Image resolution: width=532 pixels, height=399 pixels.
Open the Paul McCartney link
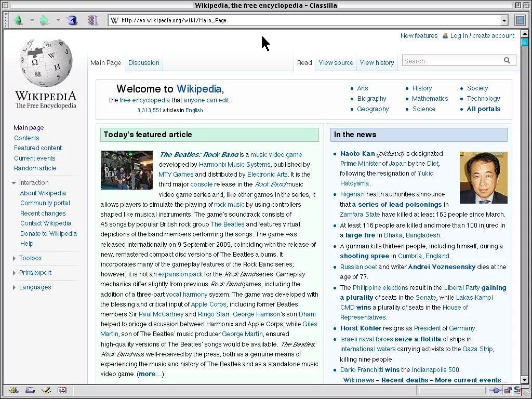tap(161, 314)
